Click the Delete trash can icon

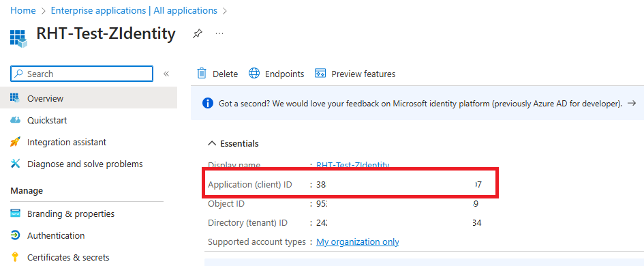202,74
